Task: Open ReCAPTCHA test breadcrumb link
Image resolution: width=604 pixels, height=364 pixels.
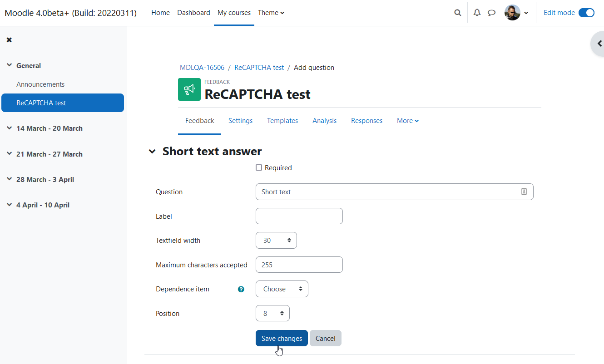Action: pos(259,68)
